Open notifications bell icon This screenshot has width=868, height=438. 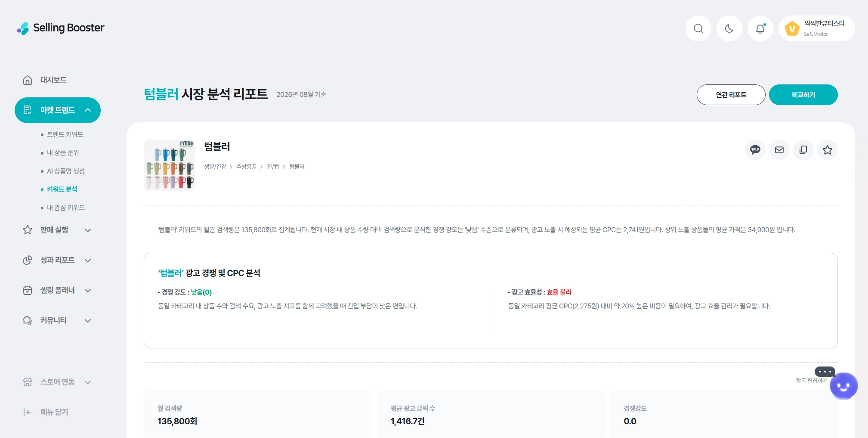(x=760, y=28)
